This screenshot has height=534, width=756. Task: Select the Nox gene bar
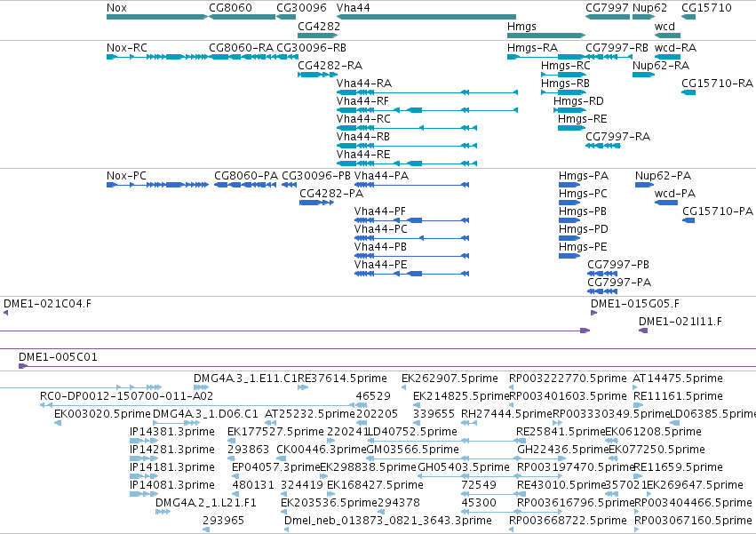click(157, 17)
